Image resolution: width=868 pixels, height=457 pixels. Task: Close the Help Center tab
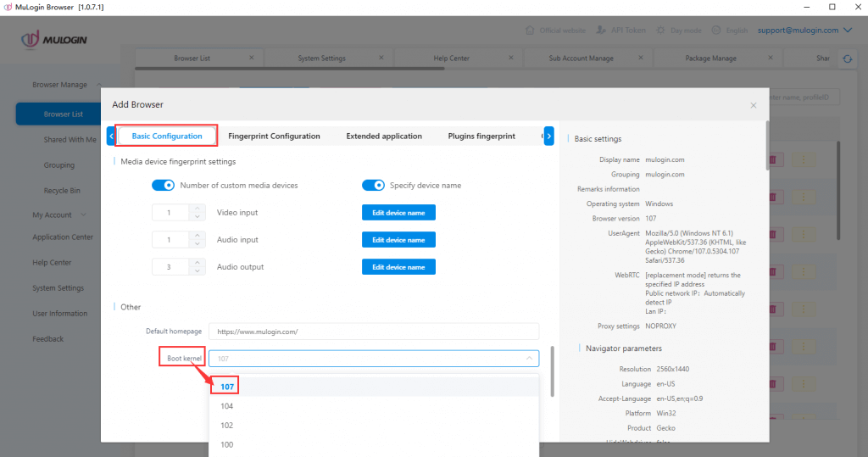(x=510, y=58)
